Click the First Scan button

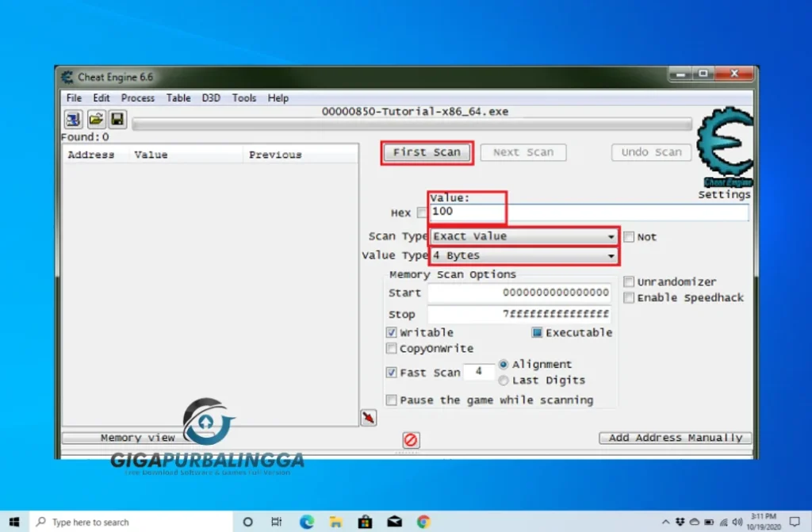point(427,152)
